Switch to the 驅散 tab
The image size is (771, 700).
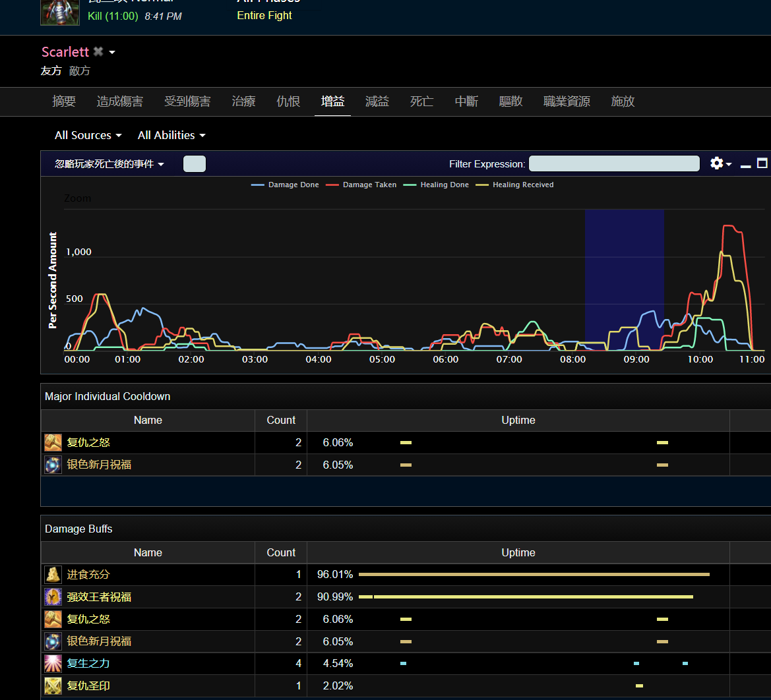pos(511,102)
